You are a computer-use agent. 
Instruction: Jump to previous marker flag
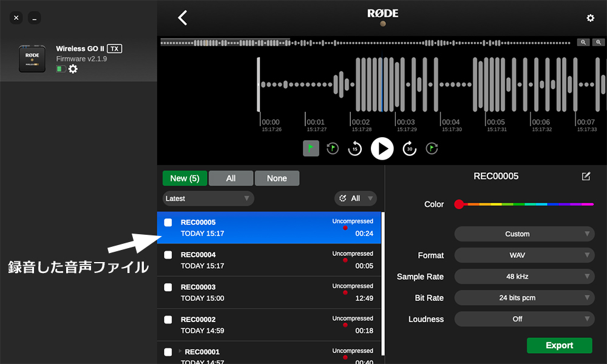(333, 148)
